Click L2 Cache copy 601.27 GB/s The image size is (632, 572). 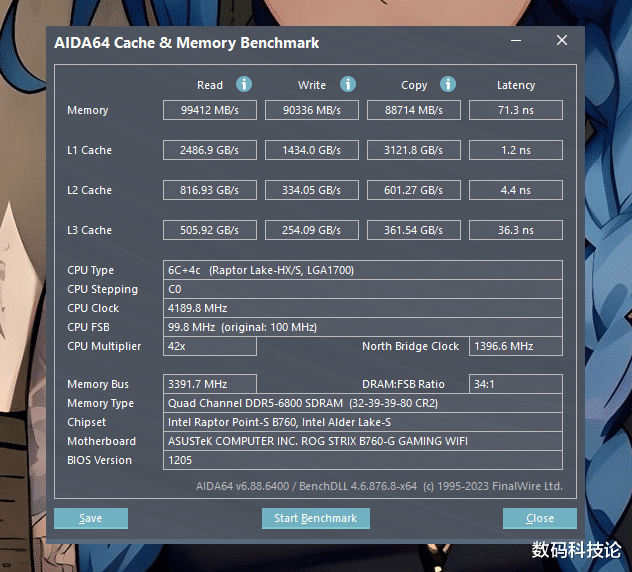point(414,190)
